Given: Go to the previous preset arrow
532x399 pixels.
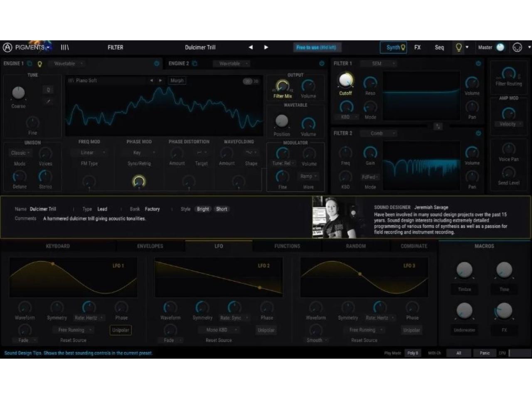Looking at the screenshot, I should (x=251, y=47).
